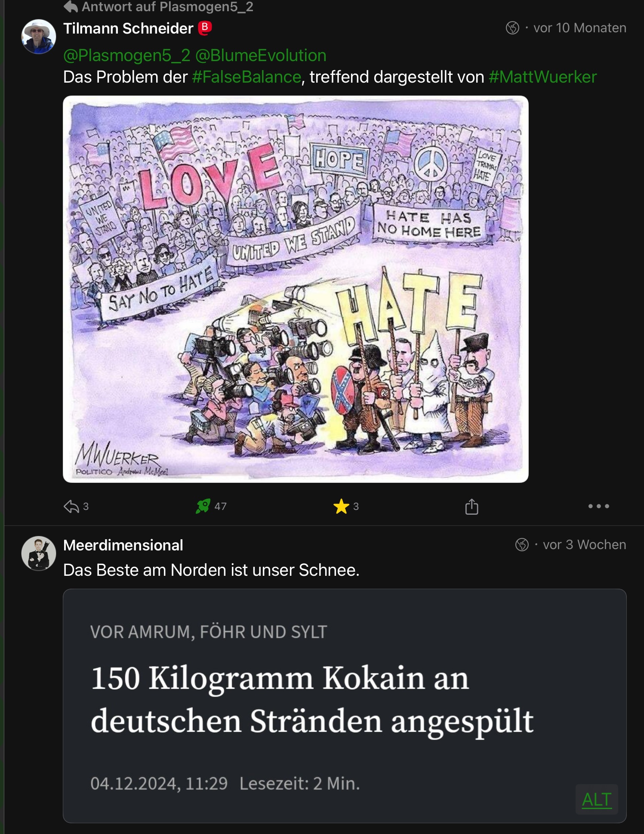644x834 pixels.
Task: Click the Tilmann Schneider display name
Action: click(128, 28)
